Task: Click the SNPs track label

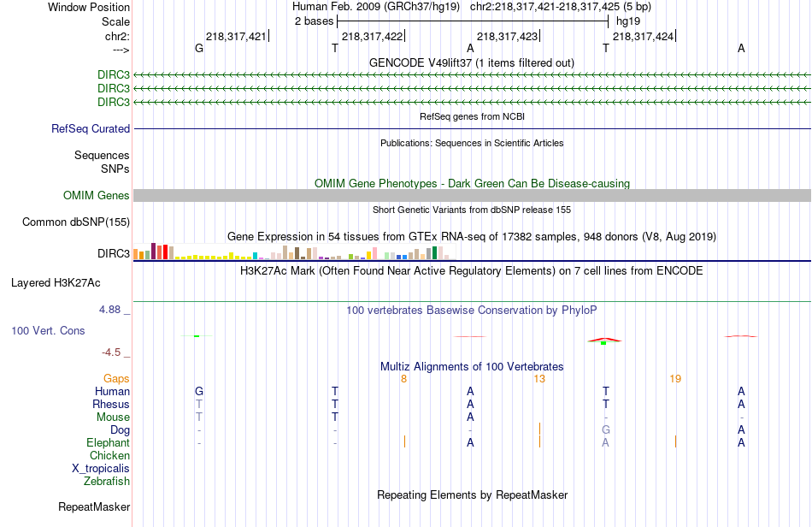Action: tap(115, 169)
